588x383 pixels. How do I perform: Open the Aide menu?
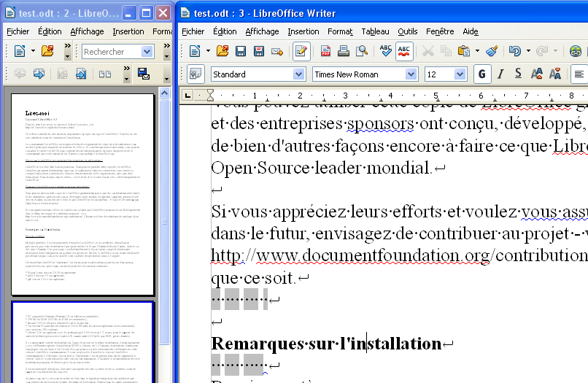pyautogui.click(x=471, y=31)
